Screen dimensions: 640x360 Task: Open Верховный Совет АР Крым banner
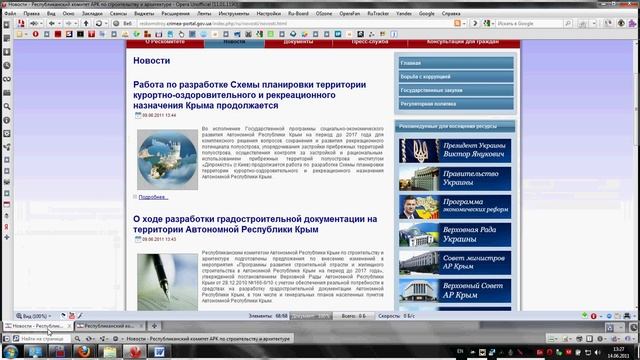pos(455,291)
